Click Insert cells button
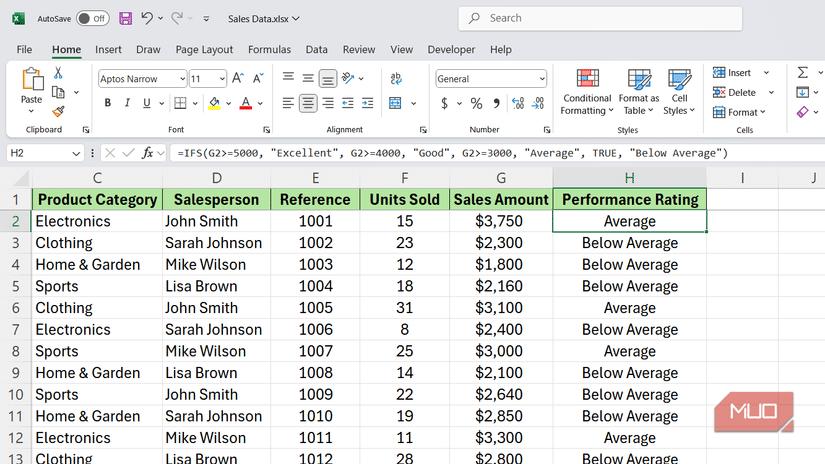 tap(732, 73)
